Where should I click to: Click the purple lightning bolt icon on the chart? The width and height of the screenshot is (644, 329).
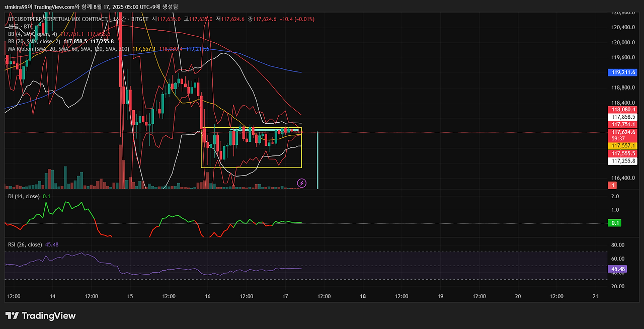[302, 183]
